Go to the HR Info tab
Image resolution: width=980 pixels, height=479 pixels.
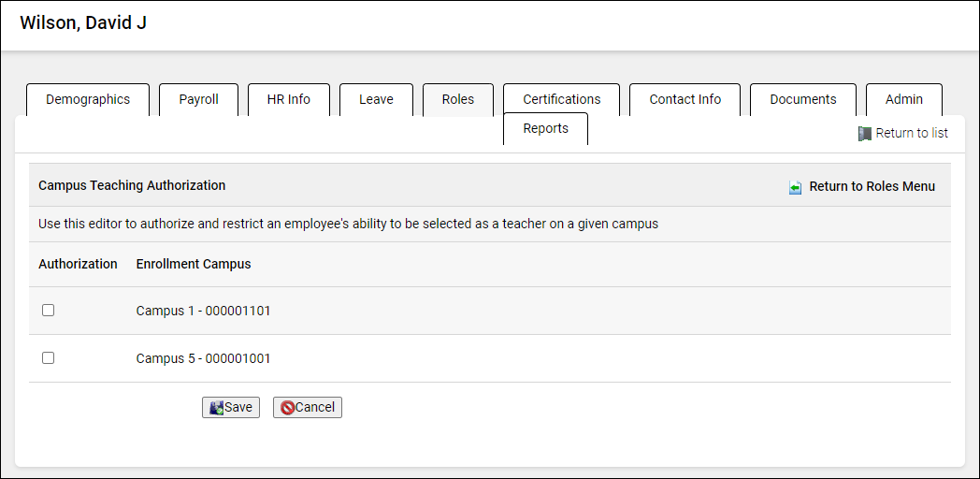[288, 99]
